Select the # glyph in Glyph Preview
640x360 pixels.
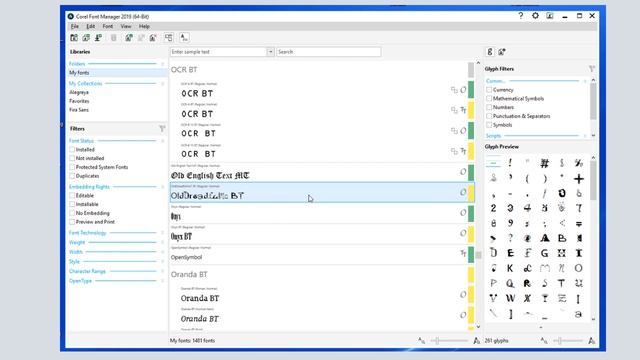click(544, 163)
